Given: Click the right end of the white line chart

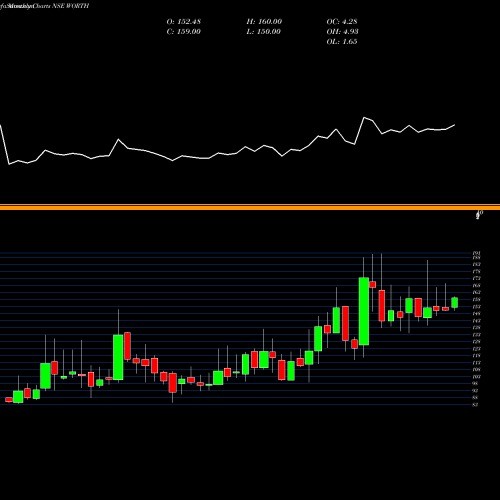Looking at the screenshot, I should [x=454, y=125].
